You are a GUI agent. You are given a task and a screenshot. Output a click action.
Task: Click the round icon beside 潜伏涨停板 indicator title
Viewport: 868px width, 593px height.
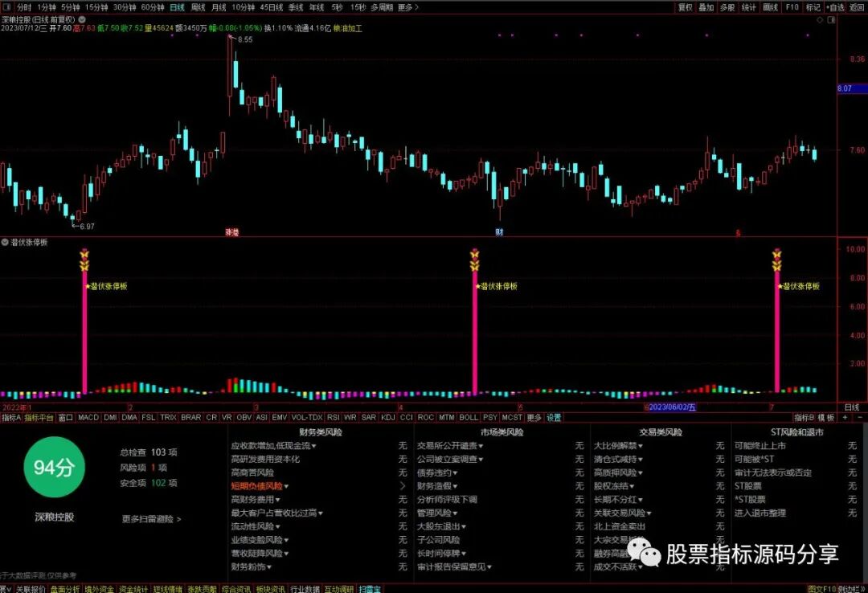click(x=5, y=242)
